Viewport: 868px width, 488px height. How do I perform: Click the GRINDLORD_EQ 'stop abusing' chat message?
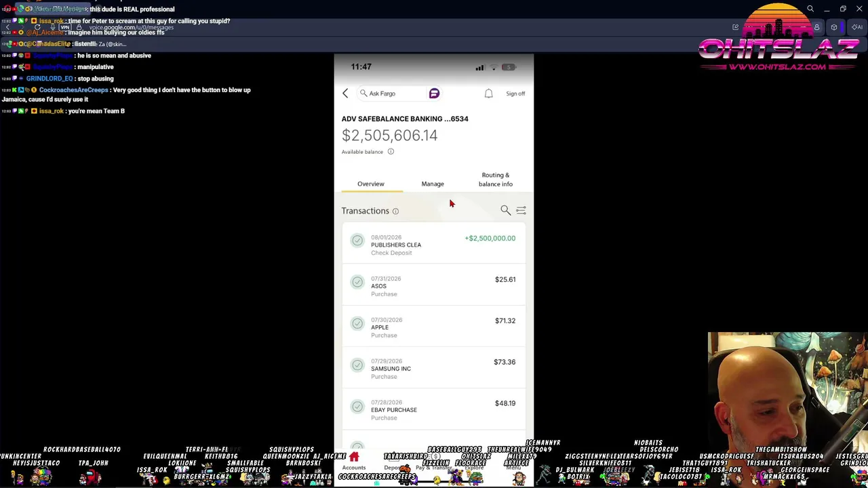coord(58,79)
